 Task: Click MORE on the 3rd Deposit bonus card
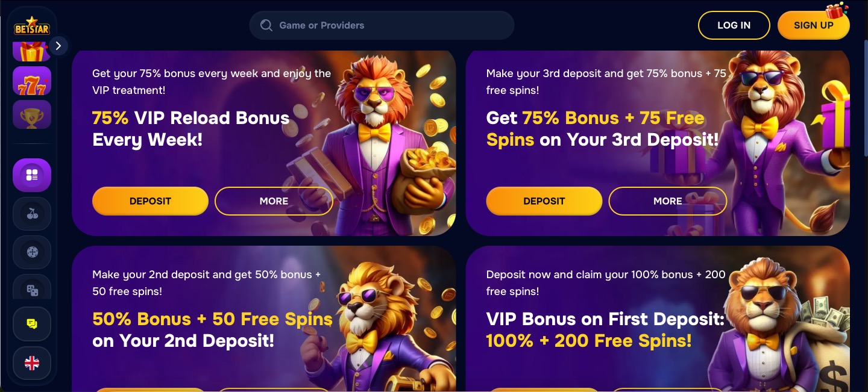tap(667, 201)
